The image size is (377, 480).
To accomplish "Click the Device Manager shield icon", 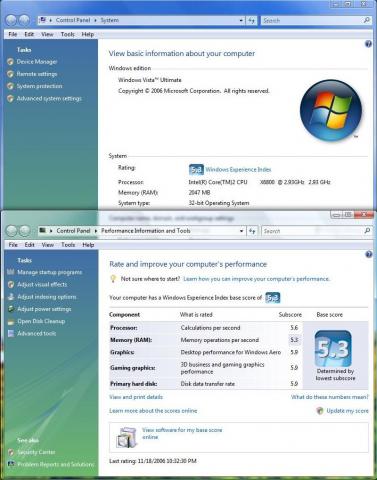I will [10, 62].
